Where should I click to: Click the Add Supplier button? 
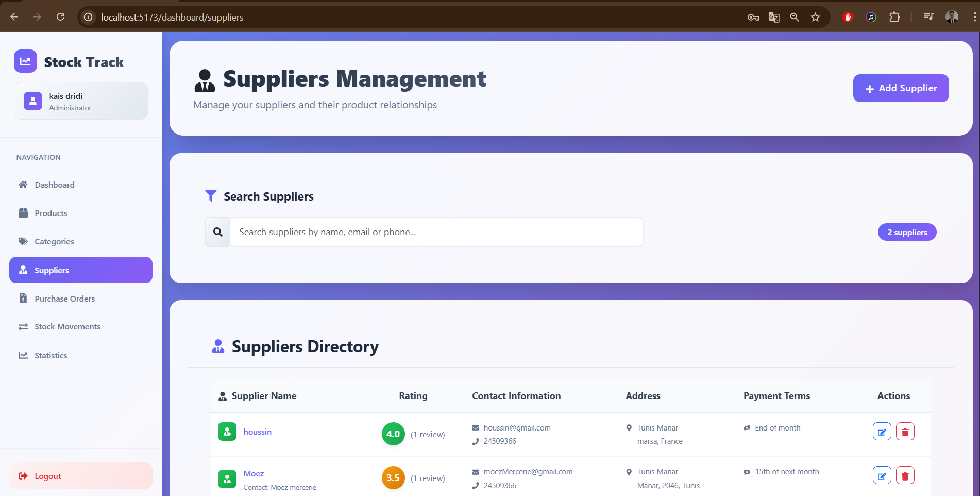pos(901,88)
